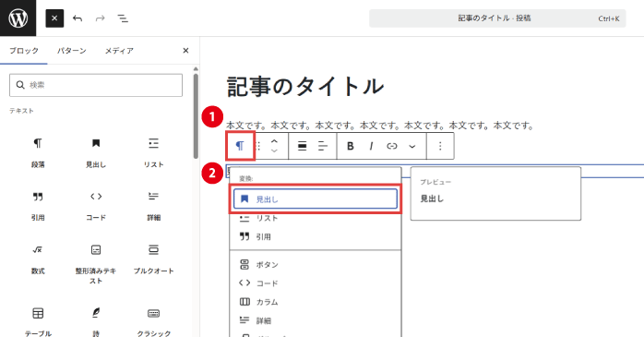Toggle italic formatting

click(x=371, y=146)
